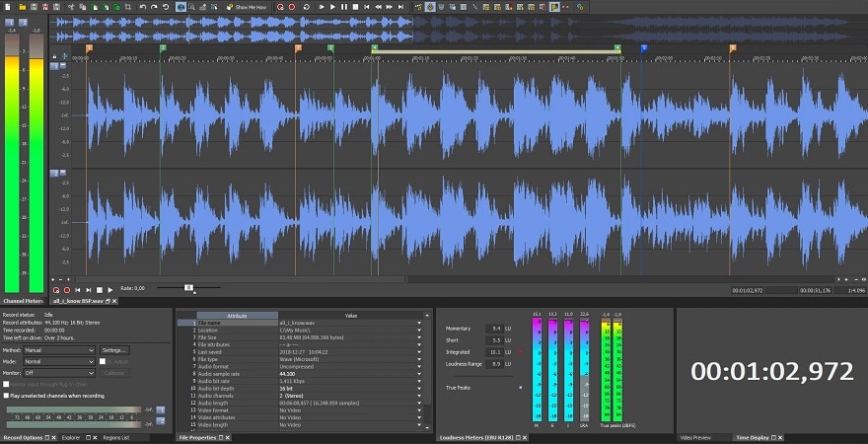Toggle the DC Adjust checkbox
Screen dimensions: 868x444
click(103, 361)
